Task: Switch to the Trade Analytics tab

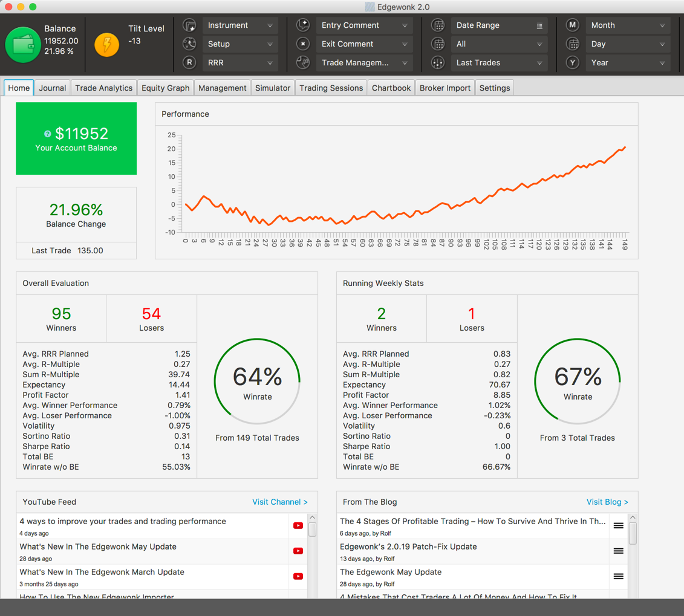Action: (103, 88)
